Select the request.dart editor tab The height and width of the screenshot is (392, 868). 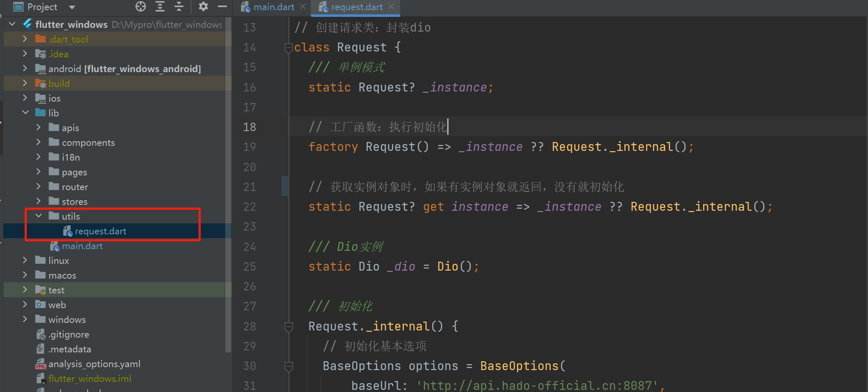354,7
